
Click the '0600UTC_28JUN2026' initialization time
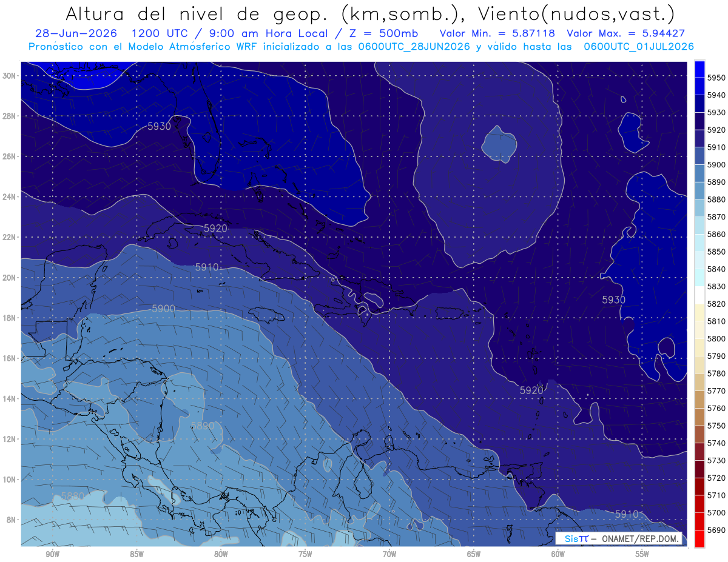[415, 47]
